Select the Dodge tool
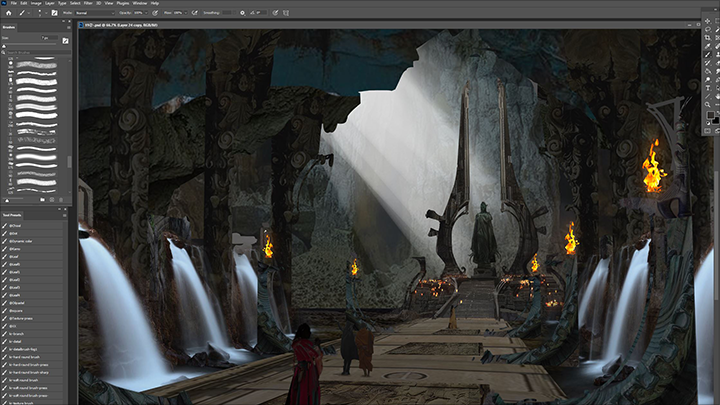 coord(708,79)
